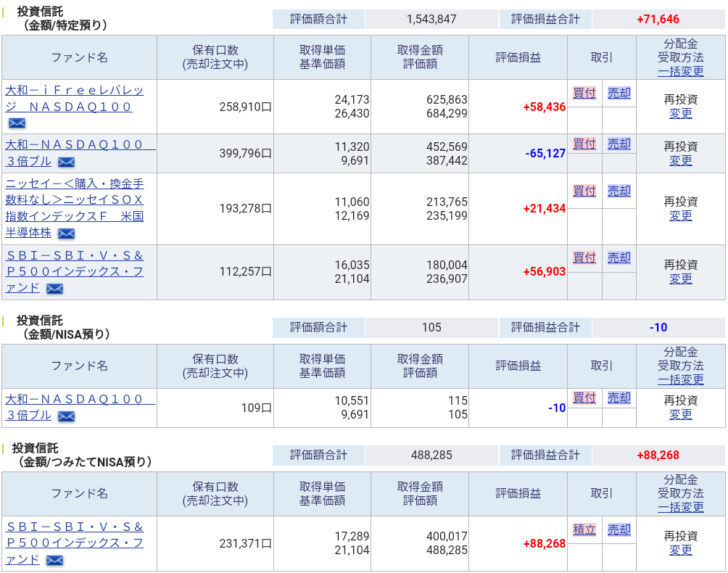Click 買付 for ニッセイSOX指数 fund
Screen dimensions: 728x573
click(x=584, y=191)
